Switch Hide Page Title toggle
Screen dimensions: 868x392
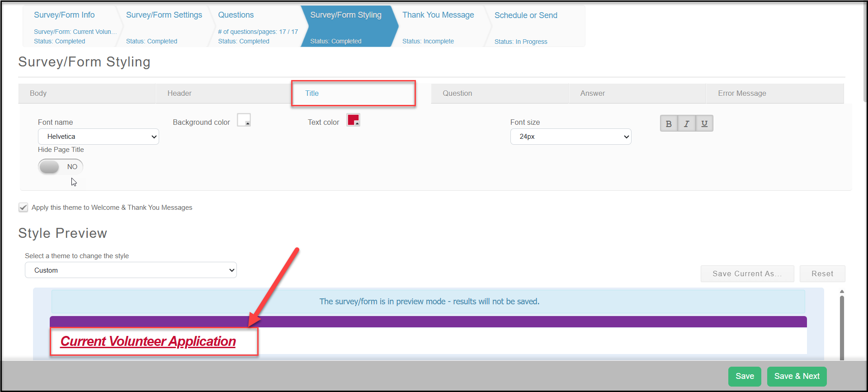(61, 166)
